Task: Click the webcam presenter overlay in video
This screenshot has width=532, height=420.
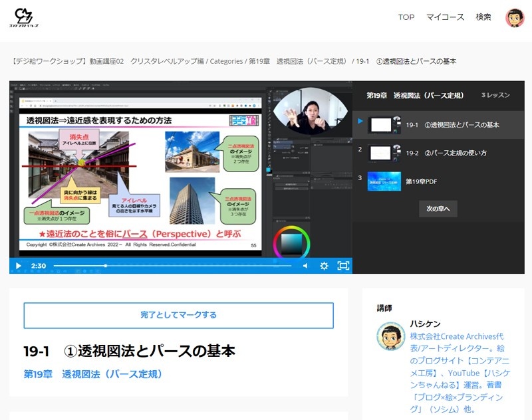Action: 311,111
